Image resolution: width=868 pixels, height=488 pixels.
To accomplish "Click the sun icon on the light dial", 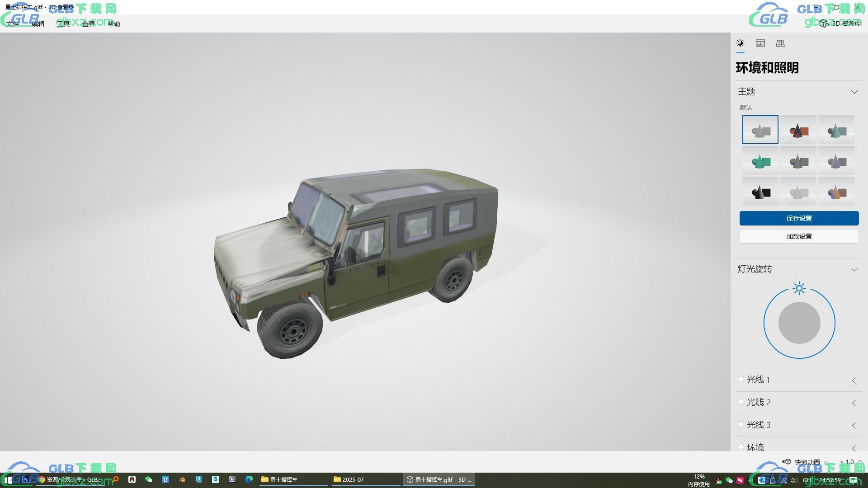I will click(799, 288).
